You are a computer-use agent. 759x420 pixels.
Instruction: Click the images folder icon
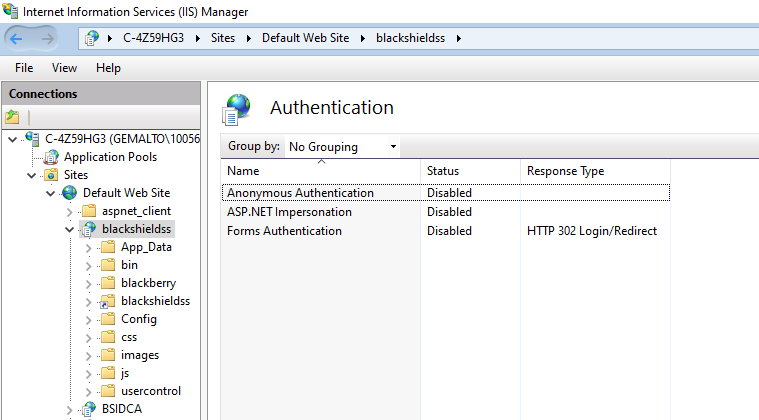tap(108, 355)
